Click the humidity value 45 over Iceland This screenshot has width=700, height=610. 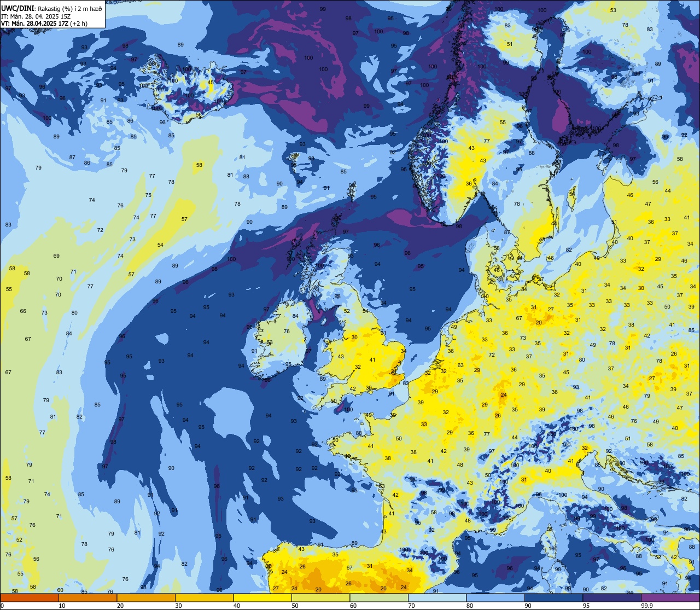coord(211,83)
